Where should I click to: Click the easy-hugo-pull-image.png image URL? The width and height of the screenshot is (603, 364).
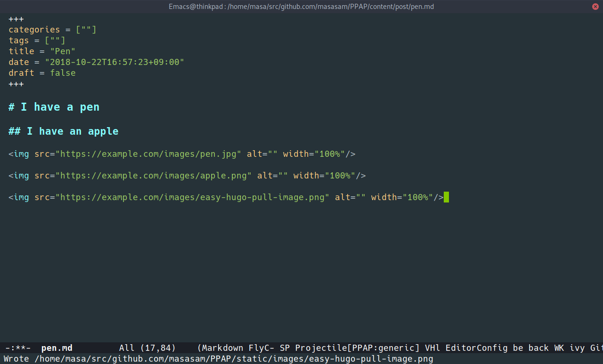point(193,197)
